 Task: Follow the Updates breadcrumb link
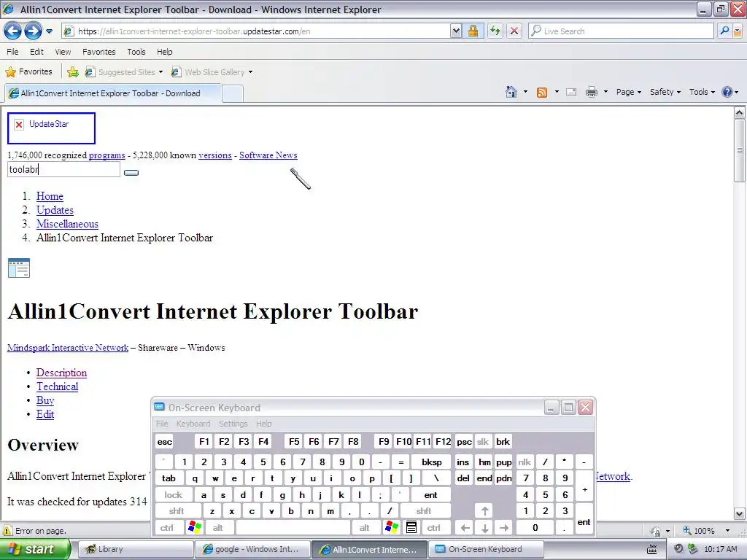55,210
